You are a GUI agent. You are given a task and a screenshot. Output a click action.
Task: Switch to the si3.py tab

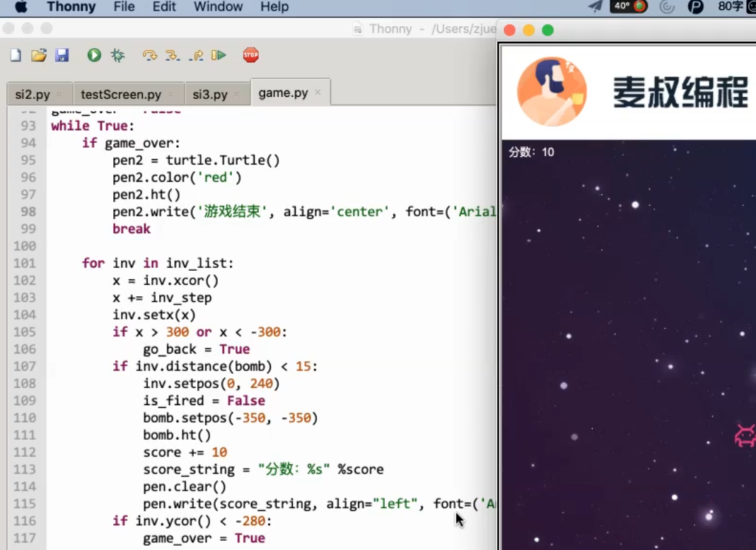pyautogui.click(x=210, y=94)
